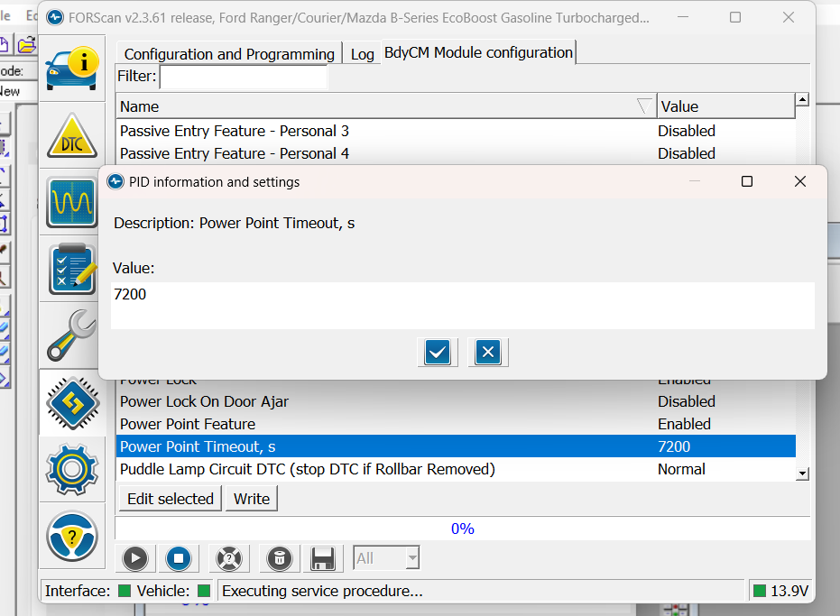Click the Play button to run procedure

point(135,558)
